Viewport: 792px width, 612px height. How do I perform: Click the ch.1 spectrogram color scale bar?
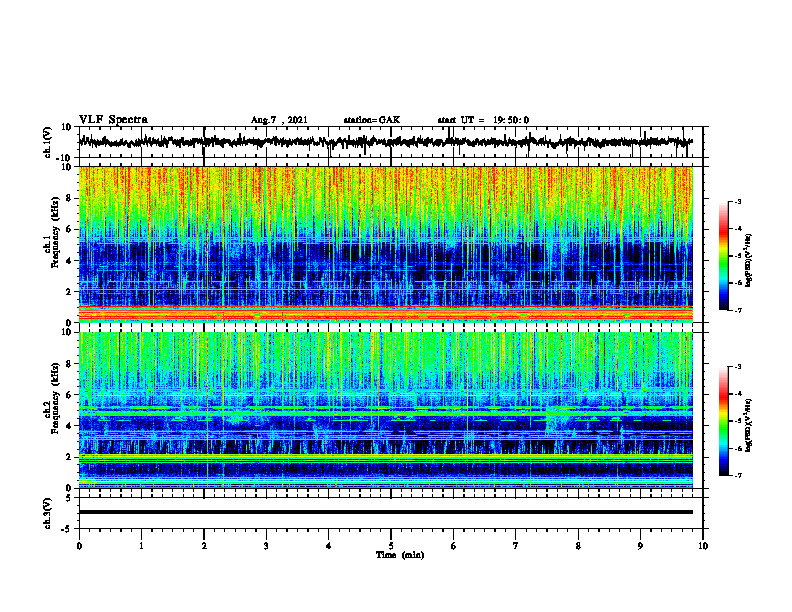tap(723, 256)
